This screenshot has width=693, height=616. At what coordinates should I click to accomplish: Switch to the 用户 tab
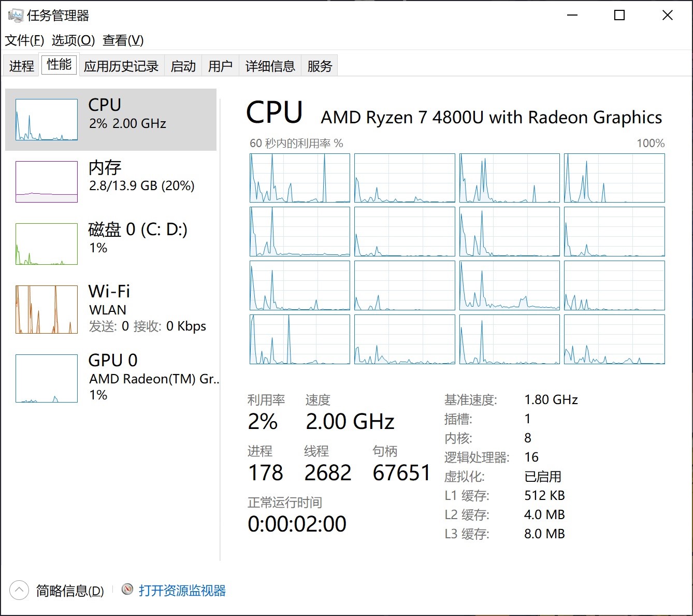click(220, 66)
